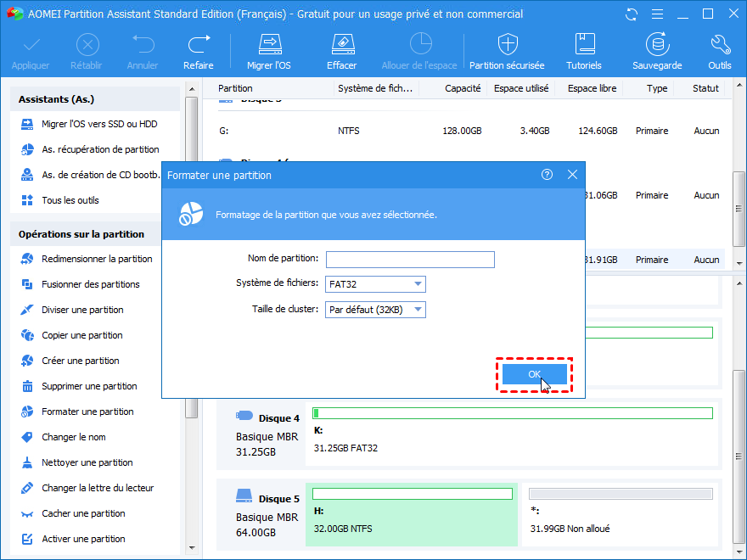The image size is (747, 560).
Task: Choose Changer la lettre du lecteur
Action: pyautogui.click(x=87, y=488)
